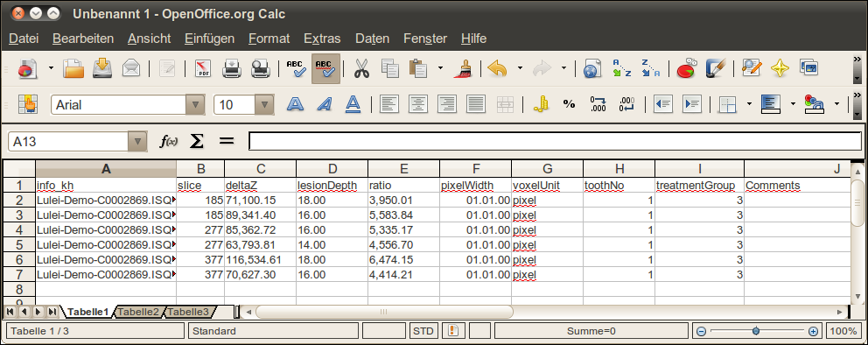This screenshot has width=868, height=345.
Task: Open Find and Replace
Action: 752,68
